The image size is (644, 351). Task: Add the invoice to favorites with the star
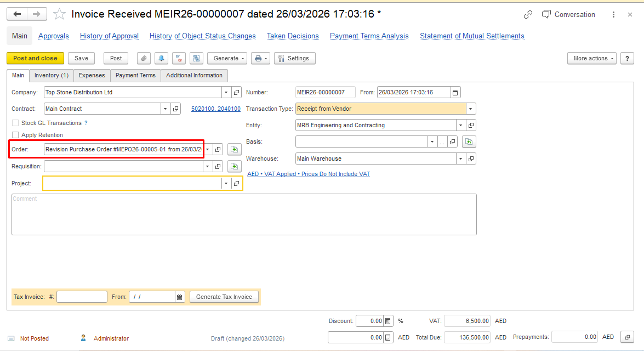59,14
